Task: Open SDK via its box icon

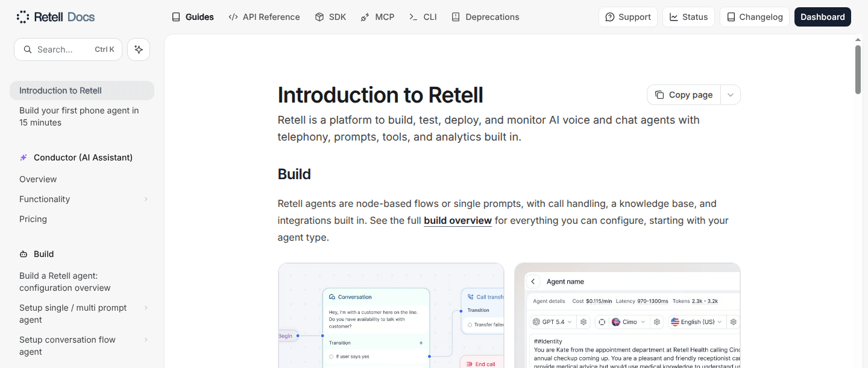Action: click(319, 17)
